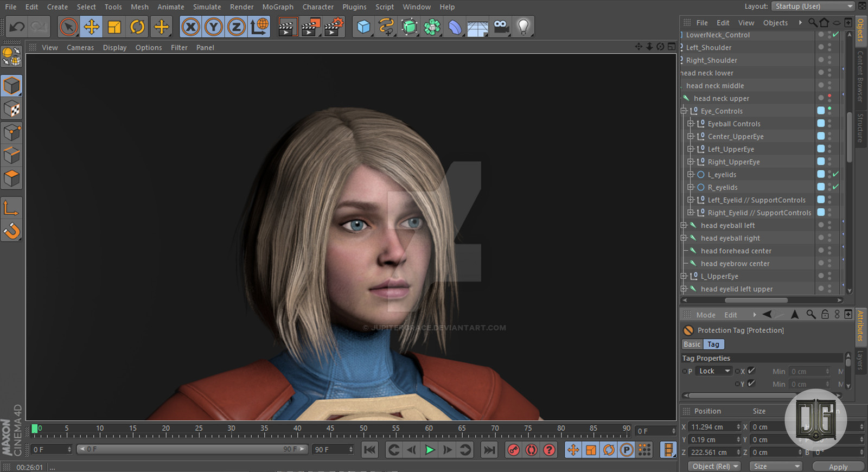Switch to Edges mode
This screenshot has height=472, width=868.
[12, 155]
